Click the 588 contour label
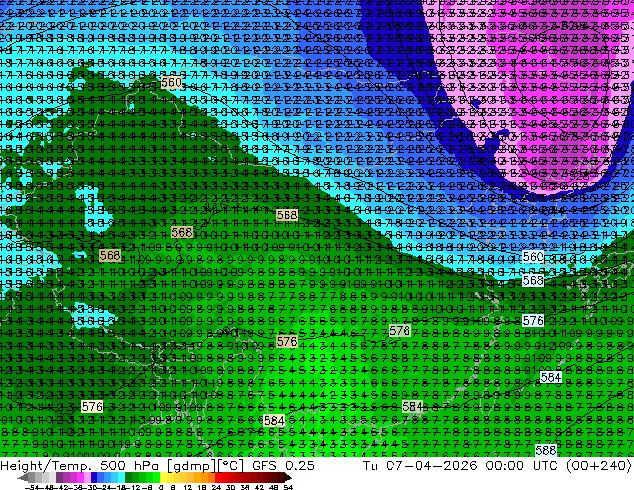This screenshot has height=490, width=634. tap(546, 450)
